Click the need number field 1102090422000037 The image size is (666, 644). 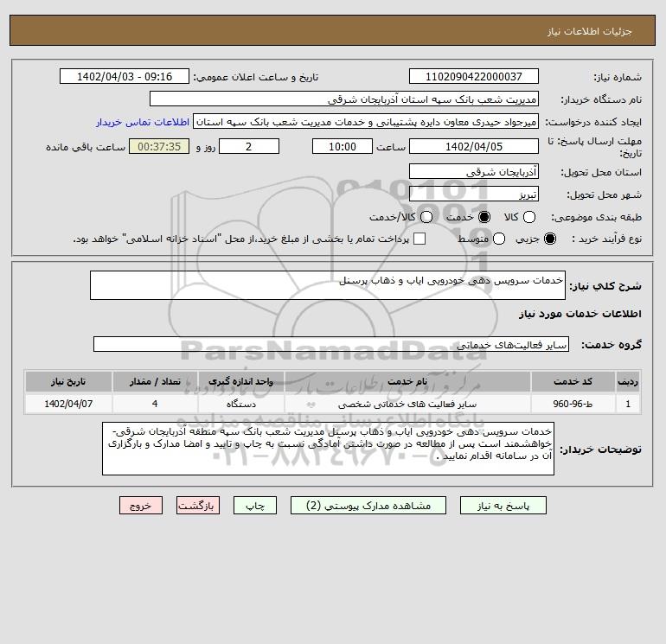coord(474,77)
